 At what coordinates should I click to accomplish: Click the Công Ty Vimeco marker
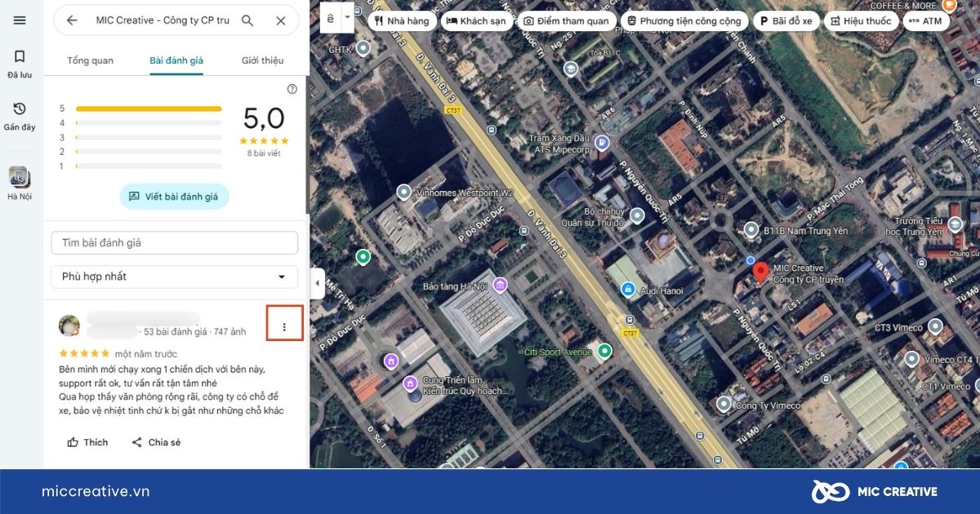coord(724,404)
